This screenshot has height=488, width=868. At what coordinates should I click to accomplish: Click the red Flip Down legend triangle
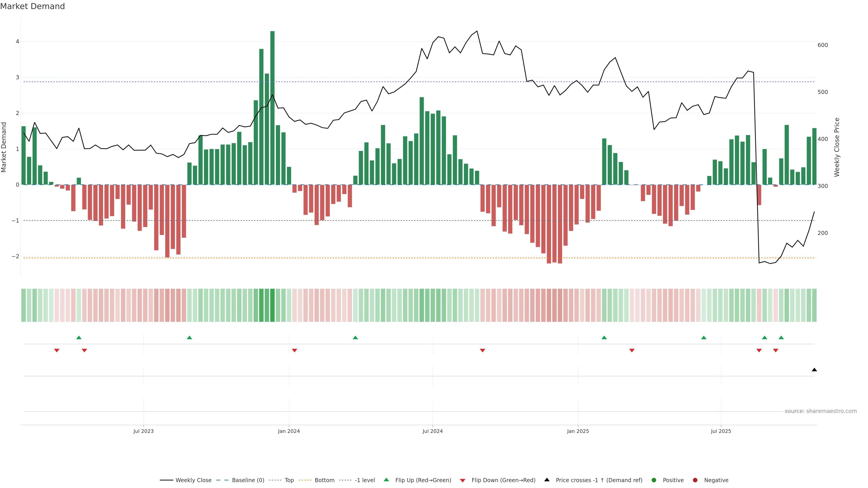(463, 481)
